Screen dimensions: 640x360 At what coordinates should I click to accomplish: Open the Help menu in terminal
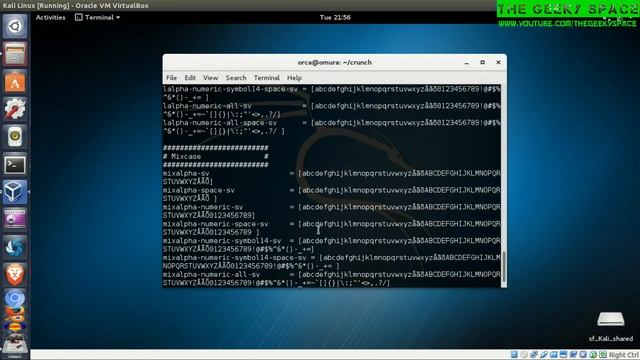pyautogui.click(x=294, y=78)
